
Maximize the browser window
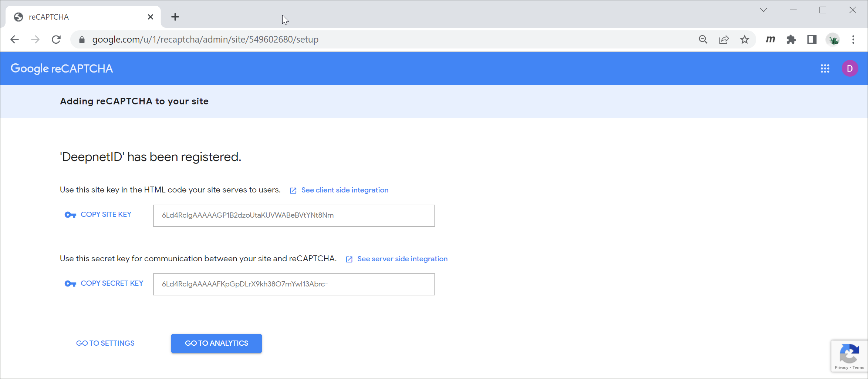tap(823, 10)
